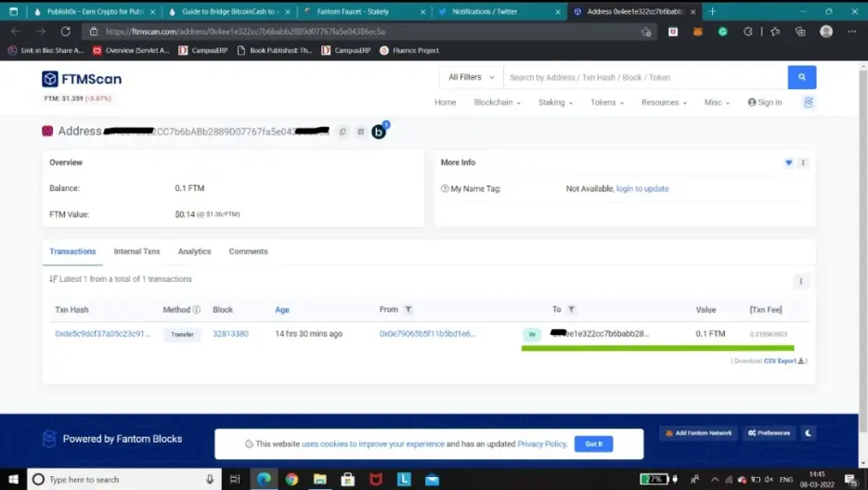The width and height of the screenshot is (868, 490).
Task: Open Windows Start menu
Action: [13, 479]
